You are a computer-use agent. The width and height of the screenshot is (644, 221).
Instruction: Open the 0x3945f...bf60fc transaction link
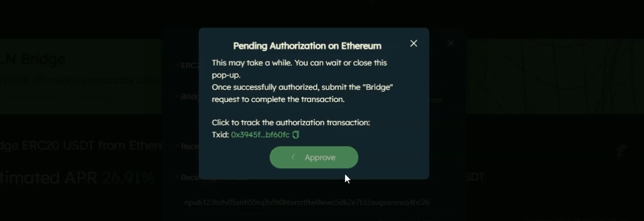pyautogui.click(x=260, y=134)
